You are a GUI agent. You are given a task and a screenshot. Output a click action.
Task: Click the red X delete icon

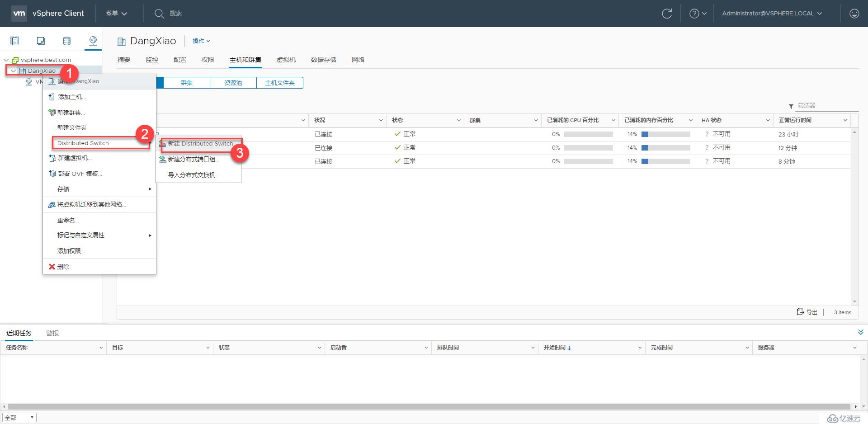coord(52,267)
